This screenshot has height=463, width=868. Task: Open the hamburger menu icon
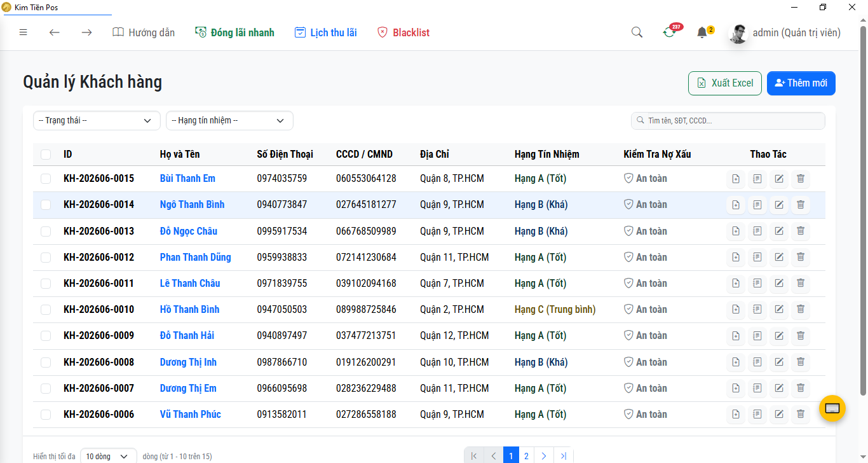[x=24, y=32]
